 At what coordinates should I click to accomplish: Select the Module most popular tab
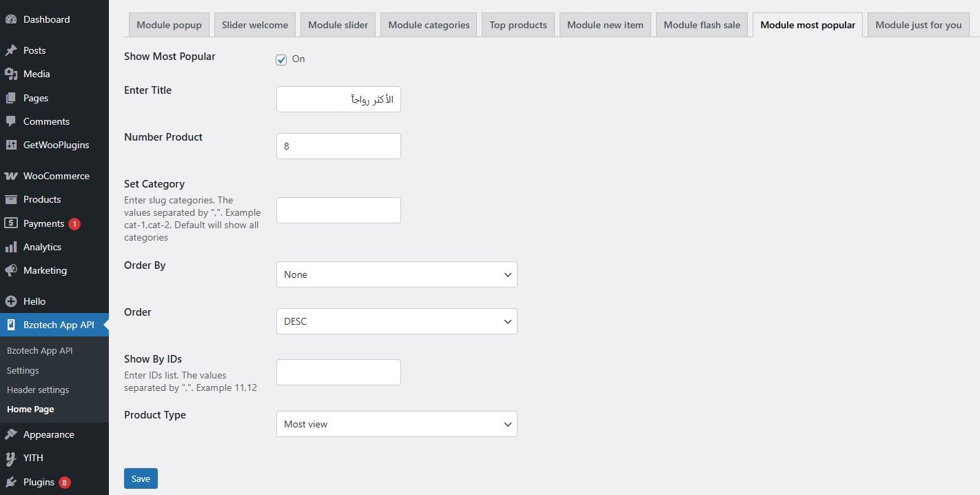pos(808,25)
